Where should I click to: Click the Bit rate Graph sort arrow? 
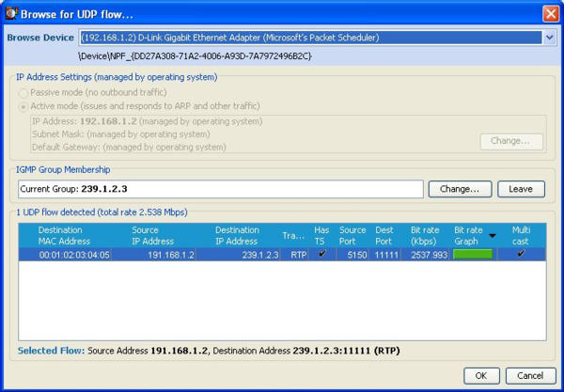pos(493,236)
